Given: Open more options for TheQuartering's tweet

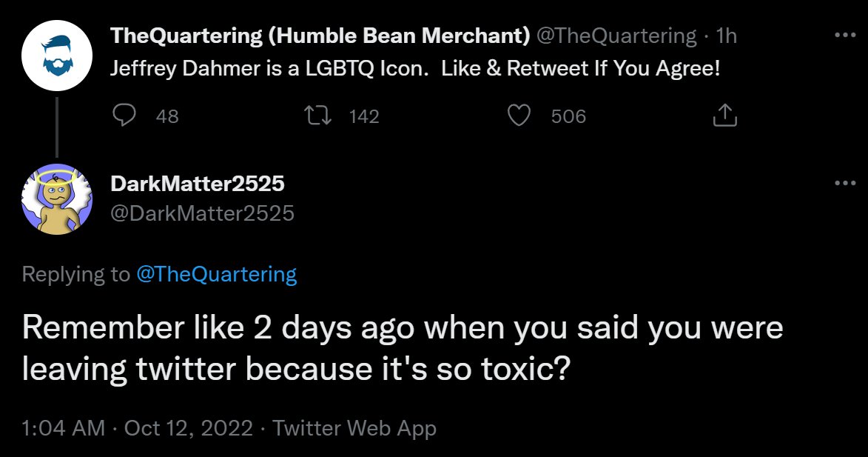Looking at the screenshot, I should pyautogui.click(x=844, y=35).
